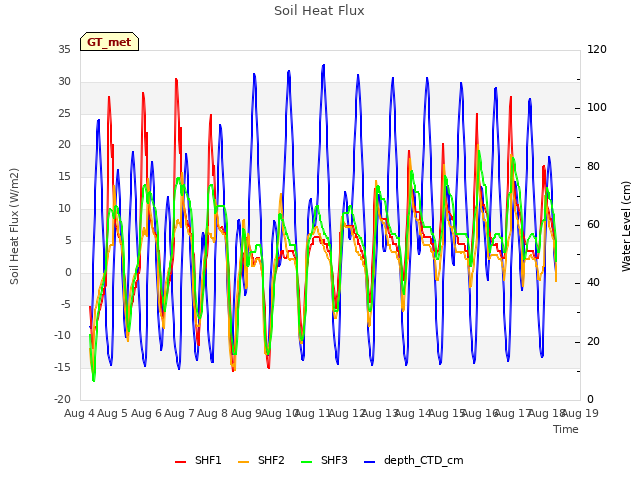Click the orange SHF2 legend color marker

(243, 462)
